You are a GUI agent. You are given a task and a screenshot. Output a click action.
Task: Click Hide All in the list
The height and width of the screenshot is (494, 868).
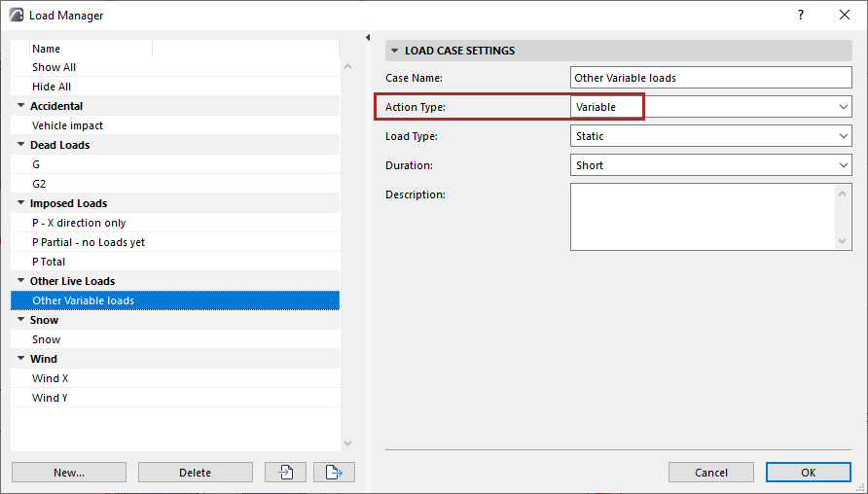click(x=52, y=87)
